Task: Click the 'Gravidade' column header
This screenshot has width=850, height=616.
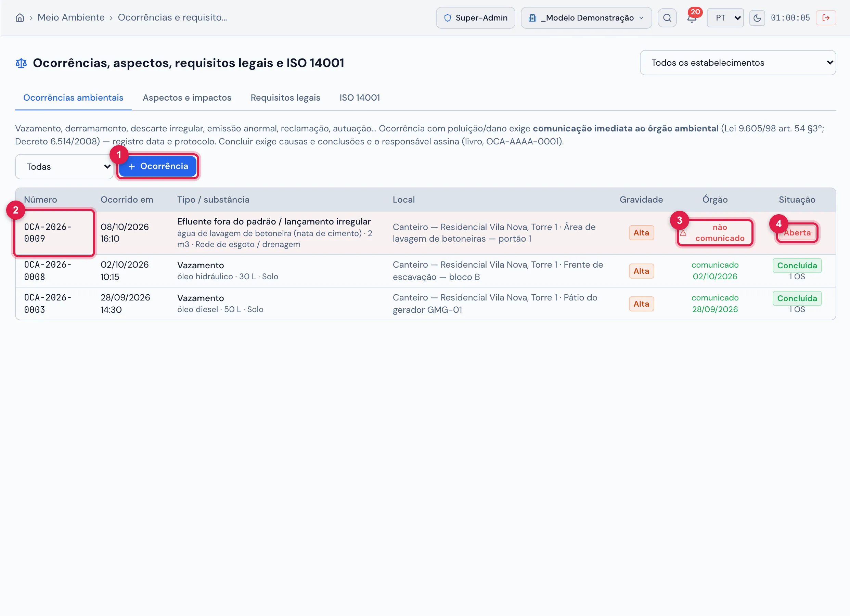Action: pyautogui.click(x=641, y=200)
